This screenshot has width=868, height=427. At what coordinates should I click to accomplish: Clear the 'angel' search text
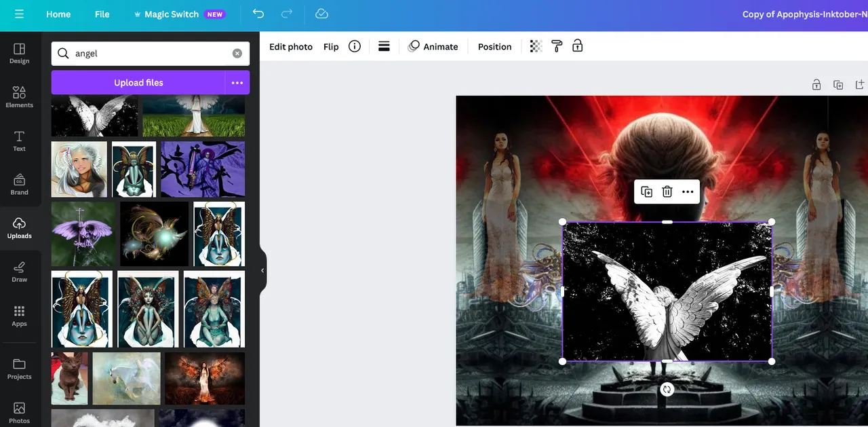pos(237,54)
